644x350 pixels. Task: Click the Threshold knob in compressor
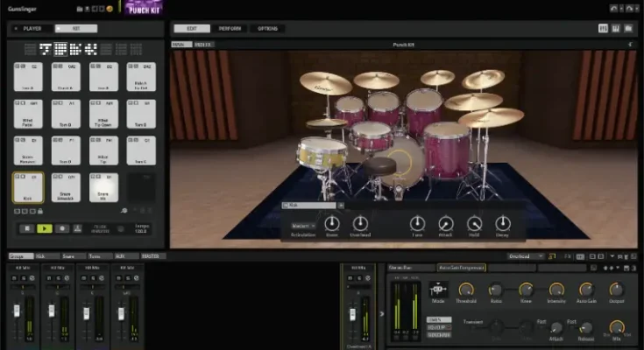point(465,289)
